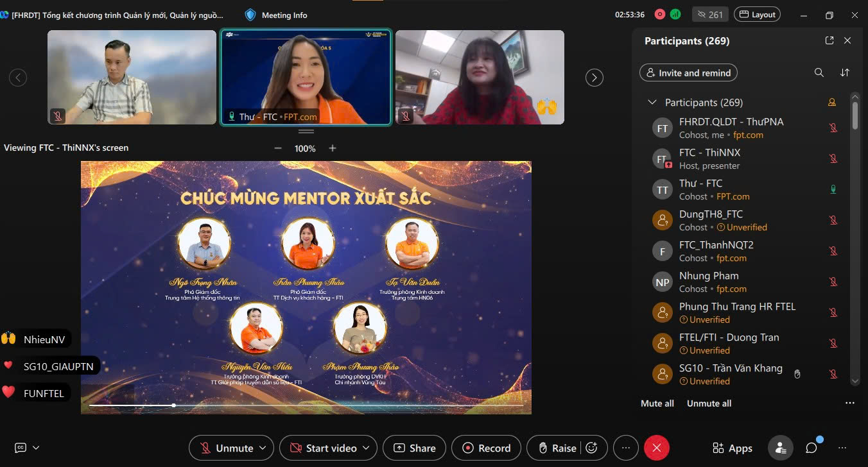Search participants with the magnifier icon
Screen dimensions: 868x467
coord(819,73)
